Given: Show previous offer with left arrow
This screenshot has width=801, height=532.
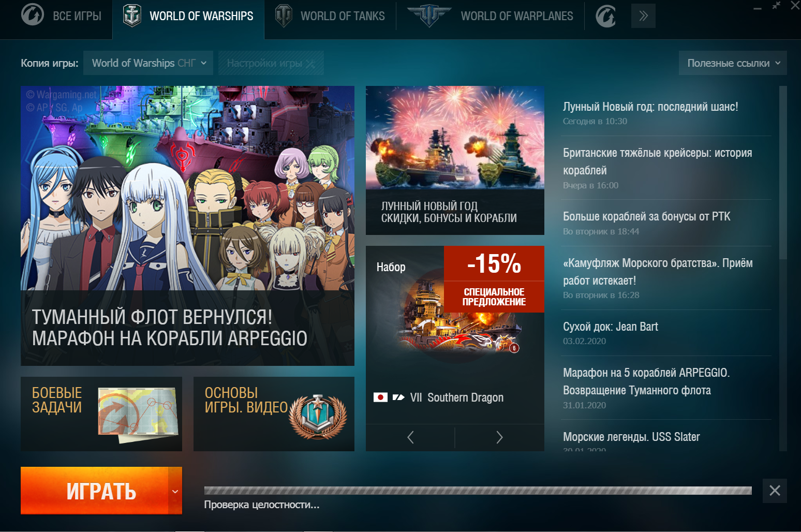Looking at the screenshot, I should click(x=410, y=437).
